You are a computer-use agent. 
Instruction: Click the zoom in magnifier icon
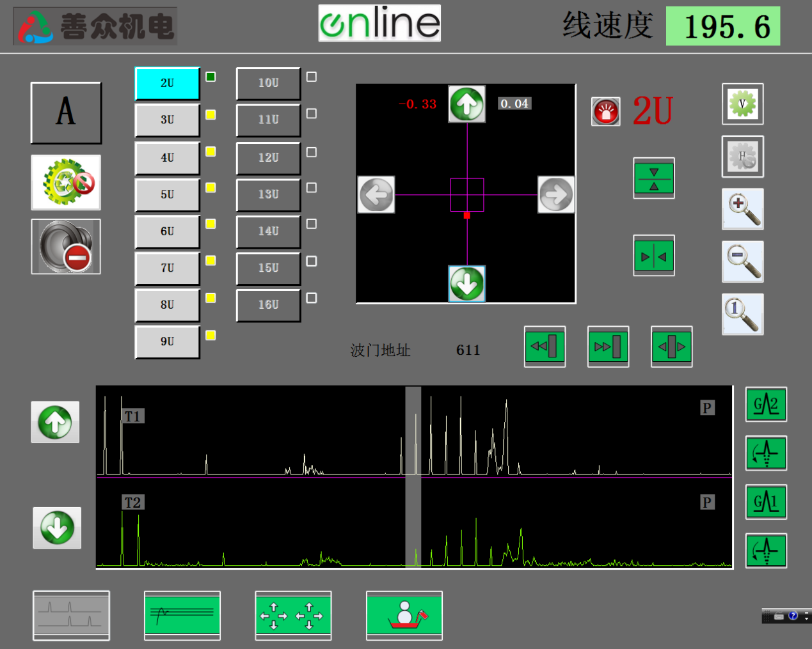point(742,209)
